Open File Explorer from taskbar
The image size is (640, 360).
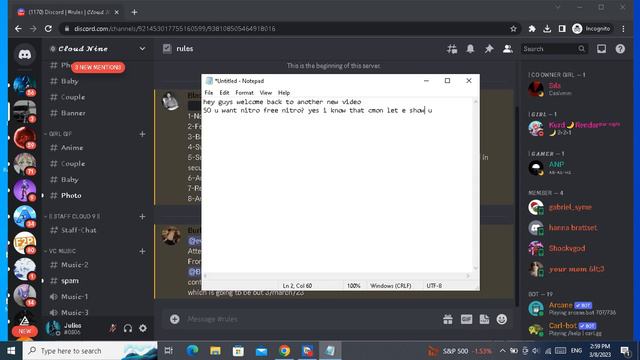tap(215, 351)
